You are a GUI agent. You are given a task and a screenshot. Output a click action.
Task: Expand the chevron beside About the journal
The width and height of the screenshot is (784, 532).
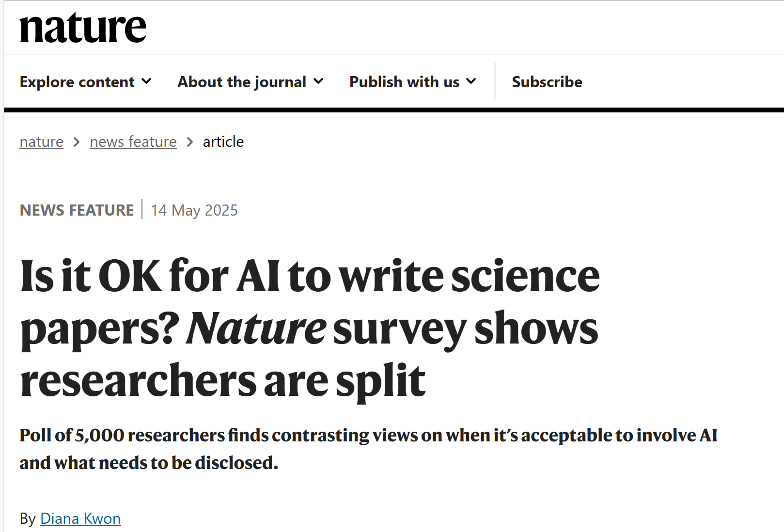tap(318, 81)
